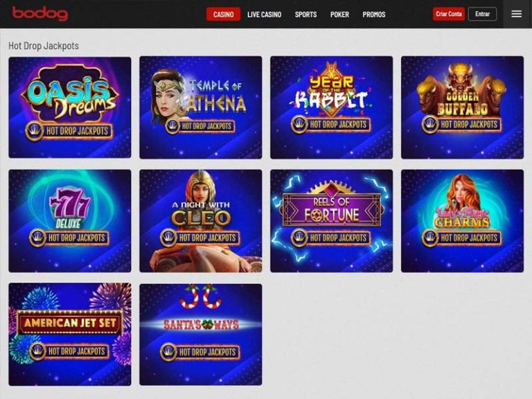Open Oasis Dreams game thumbnail

tap(70, 107)
